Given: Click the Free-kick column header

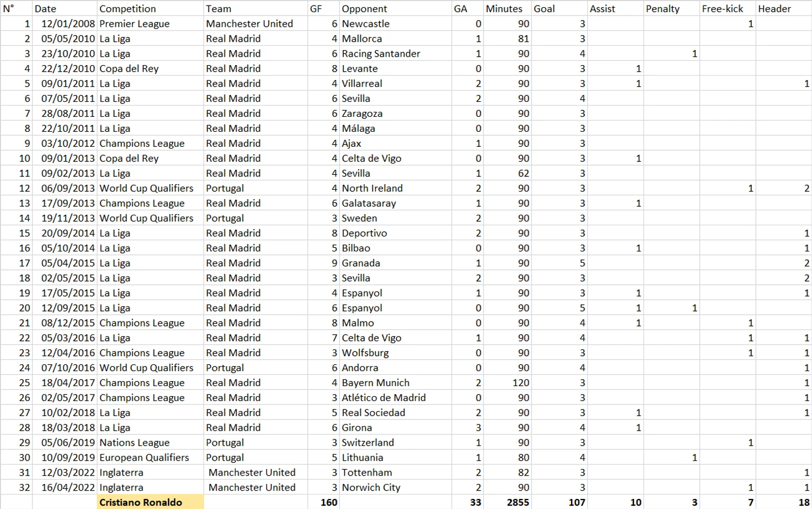Looking at the screenshot, I should point(727,8).
